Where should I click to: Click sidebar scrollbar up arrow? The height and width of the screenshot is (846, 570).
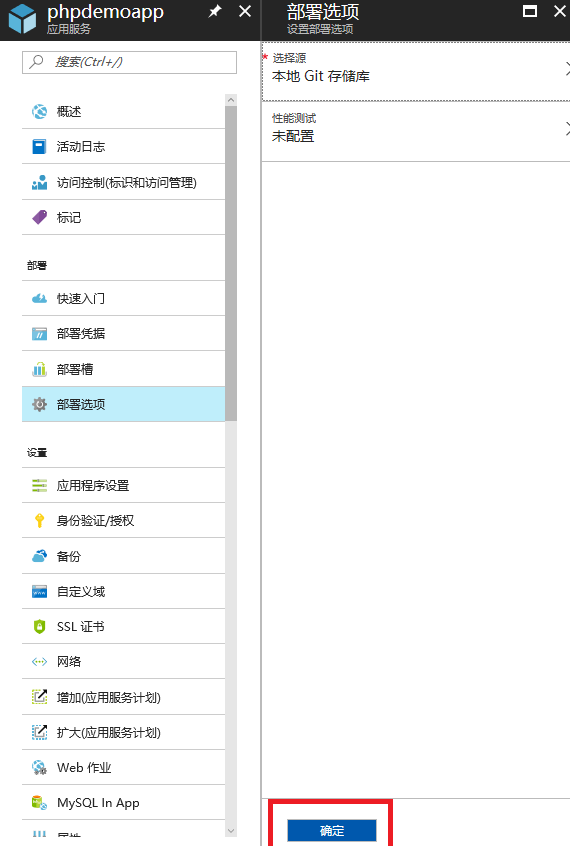pos(231,100)
